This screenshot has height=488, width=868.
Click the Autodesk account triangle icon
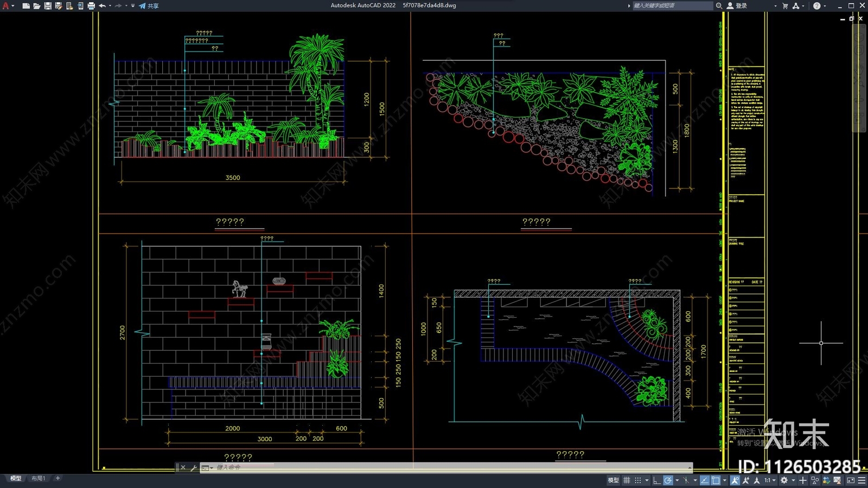[x=796, y=5]
